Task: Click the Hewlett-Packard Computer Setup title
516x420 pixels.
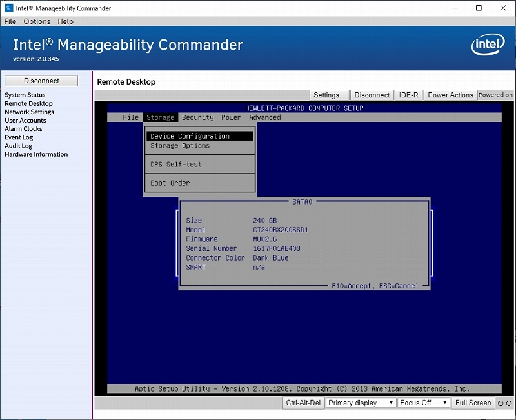Action: (304, 108)
